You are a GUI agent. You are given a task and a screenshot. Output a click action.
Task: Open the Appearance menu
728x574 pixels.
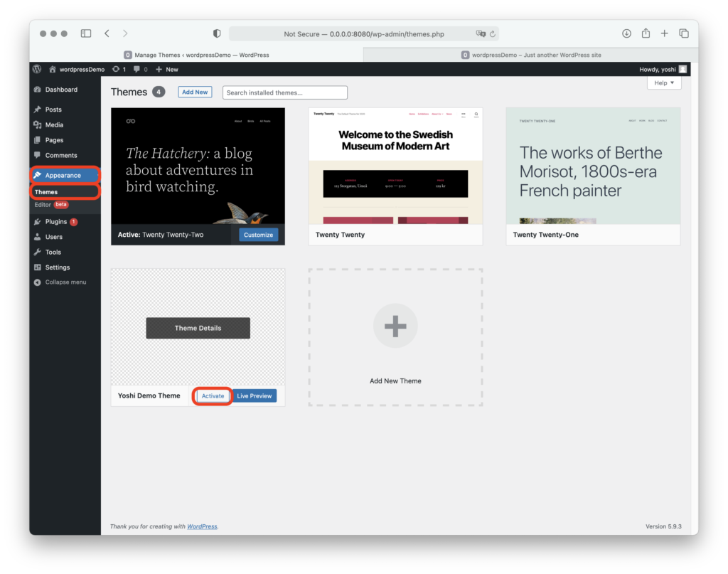tap(65, 175)
